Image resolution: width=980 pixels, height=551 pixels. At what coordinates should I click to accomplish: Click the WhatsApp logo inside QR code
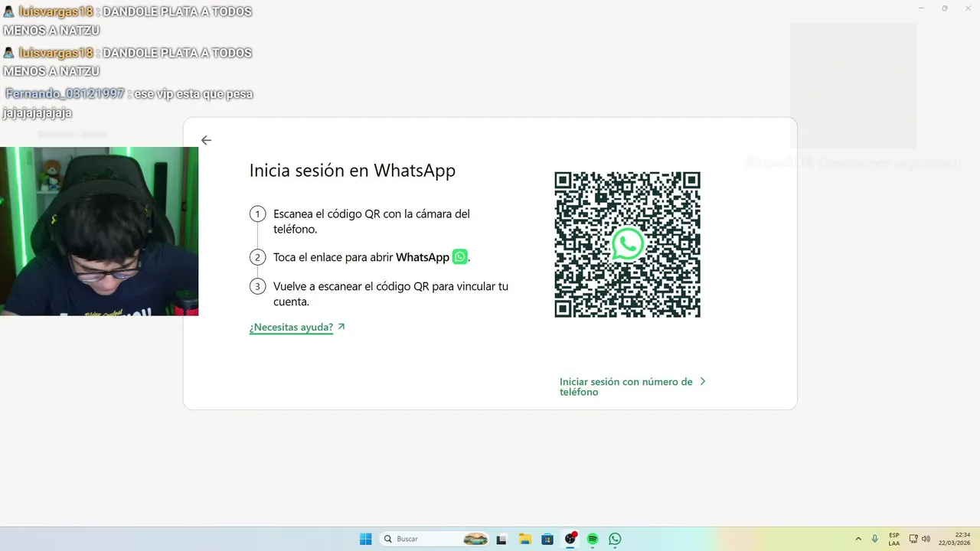tap(628, 244)
